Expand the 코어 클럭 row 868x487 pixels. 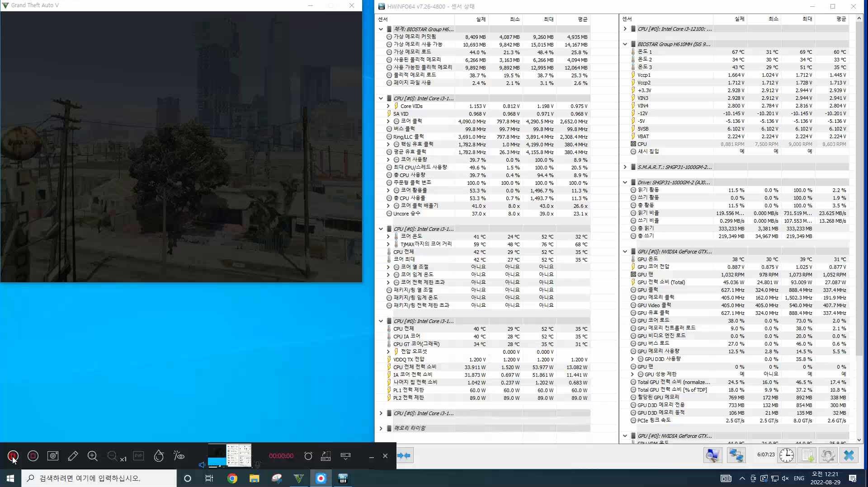pos(388,122)
